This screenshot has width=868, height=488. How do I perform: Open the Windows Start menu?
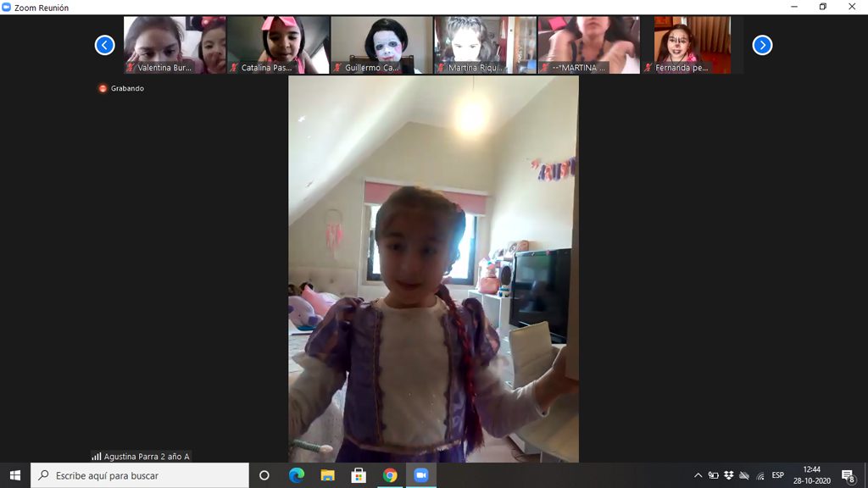click(x=14, y=475)
